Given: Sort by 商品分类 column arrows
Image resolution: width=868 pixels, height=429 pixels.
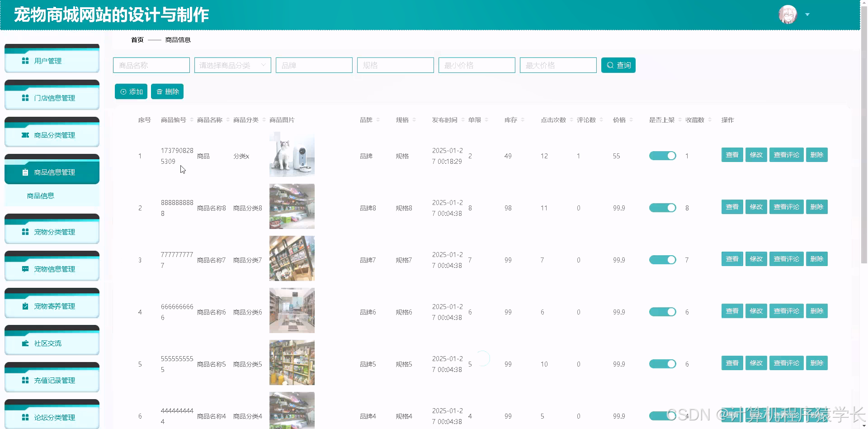Looking at the screenshot, I should tap(264, 120).
